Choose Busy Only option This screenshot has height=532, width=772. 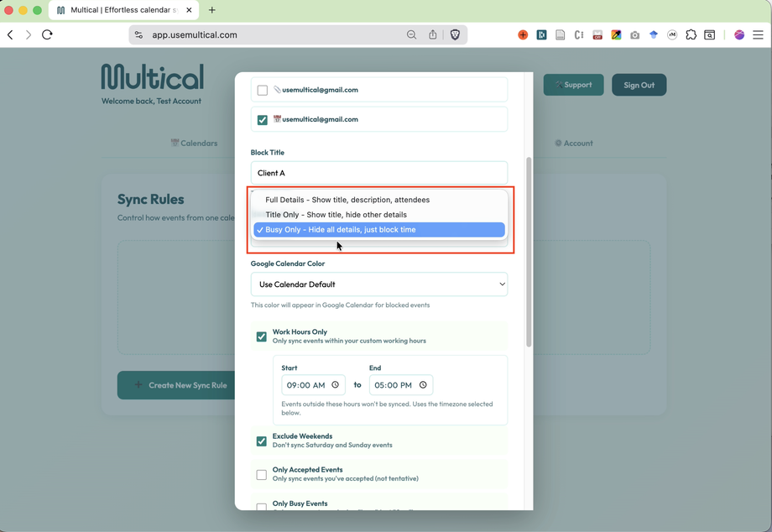(x=379, y=230)
